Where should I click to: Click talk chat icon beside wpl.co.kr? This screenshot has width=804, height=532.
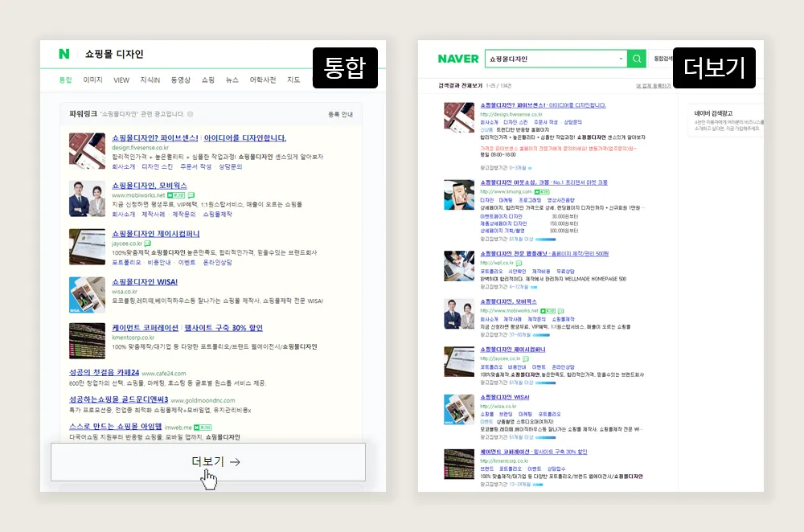click(x=519, y=263)
